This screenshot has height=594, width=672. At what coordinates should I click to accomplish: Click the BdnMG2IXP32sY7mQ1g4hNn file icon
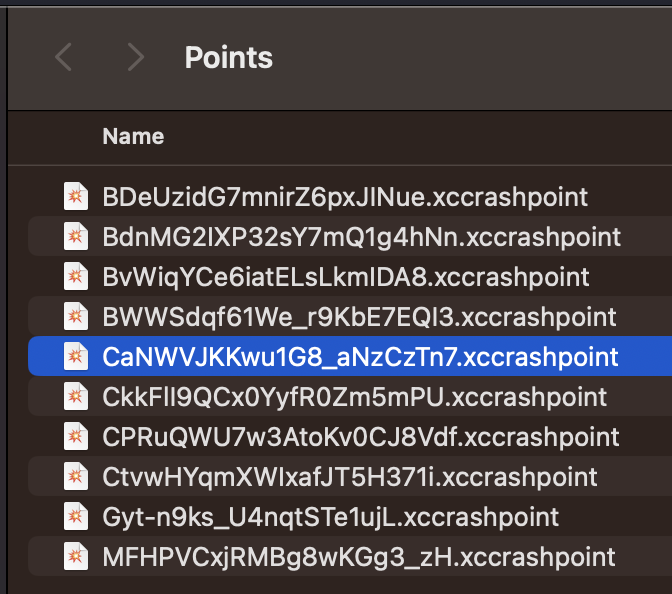pyautogui.click(x=77, y=236)
